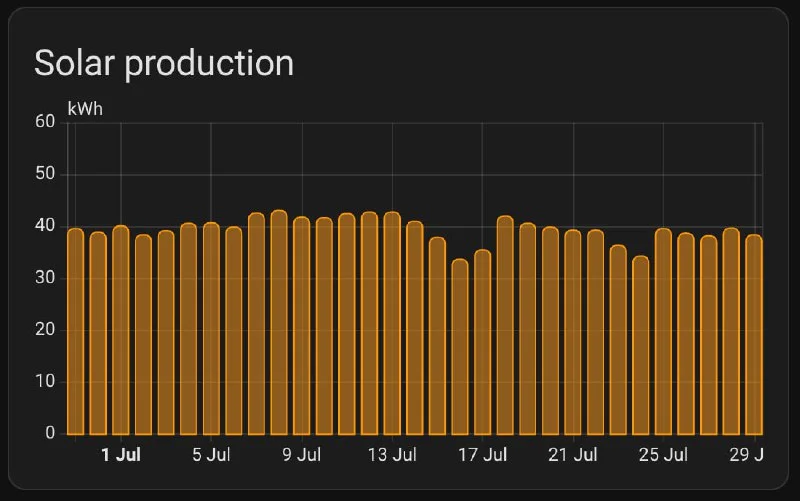Click the 0 y-axis label

pos(49,433)
